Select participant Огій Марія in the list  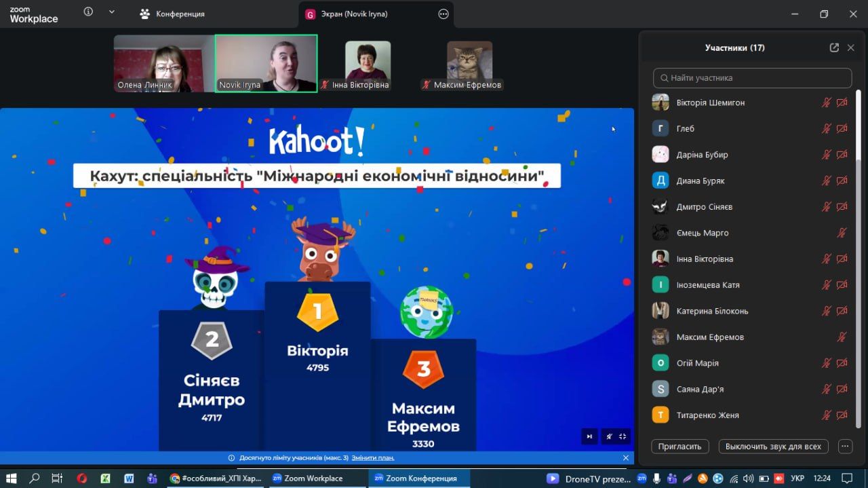point(749,363)
